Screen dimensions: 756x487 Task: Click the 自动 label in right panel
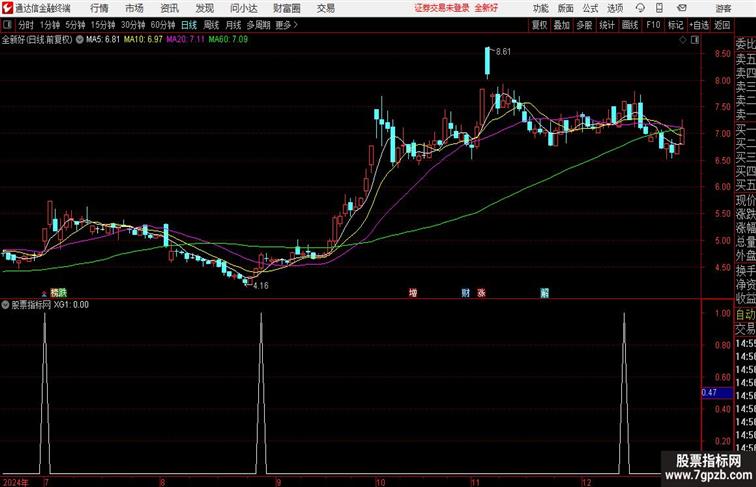[745, 314]
